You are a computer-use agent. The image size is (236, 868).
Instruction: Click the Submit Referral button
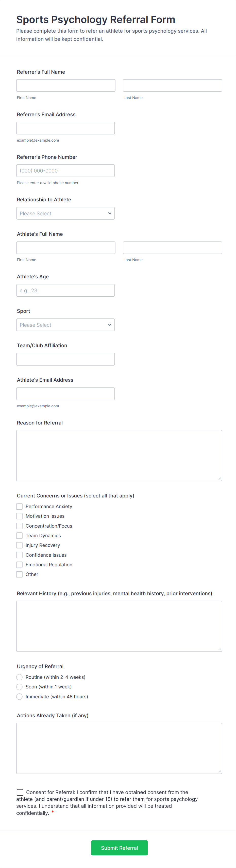(x=119, y=848)
